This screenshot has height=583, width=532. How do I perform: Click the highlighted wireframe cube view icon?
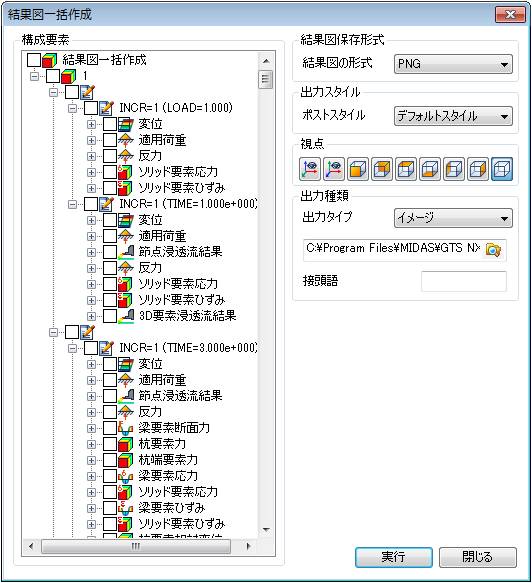502,169
